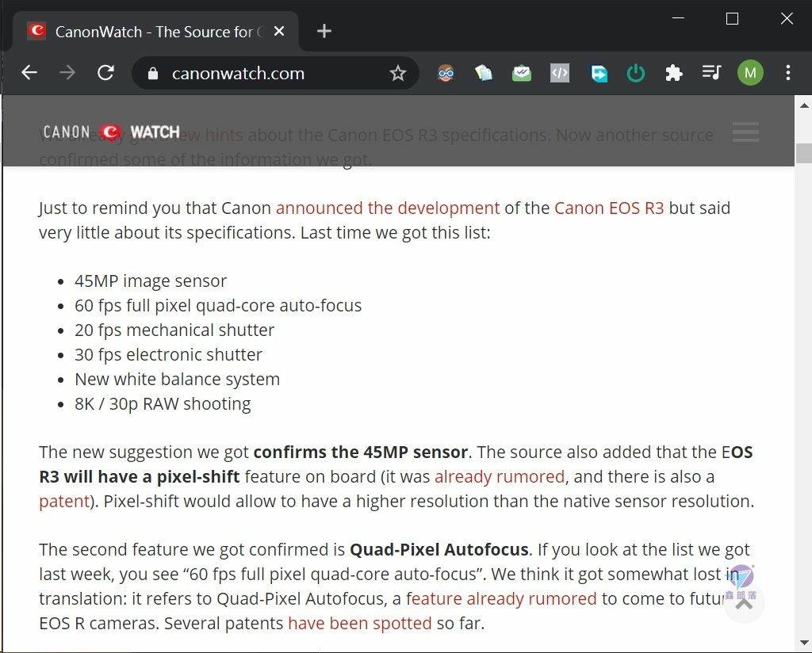
Task: Click the scrollbar up arrow
Action: coord(804,105)
